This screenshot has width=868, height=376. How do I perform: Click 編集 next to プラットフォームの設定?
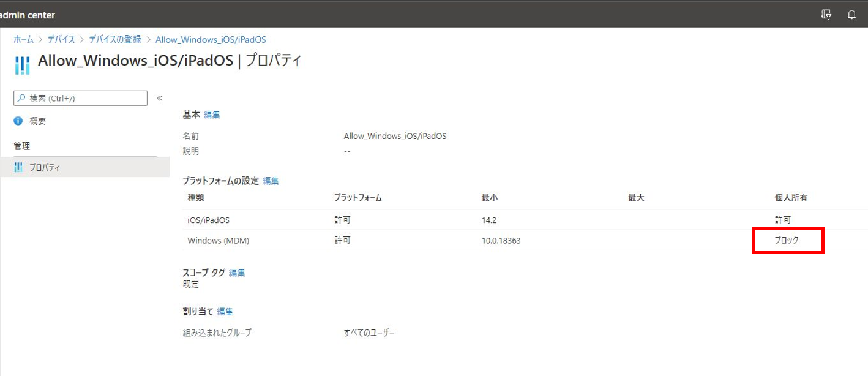(x=271, y=181)
